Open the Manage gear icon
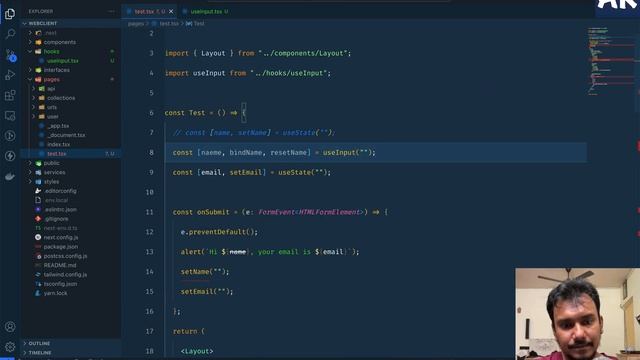640x360 pixels. click(x=10, y=347)
